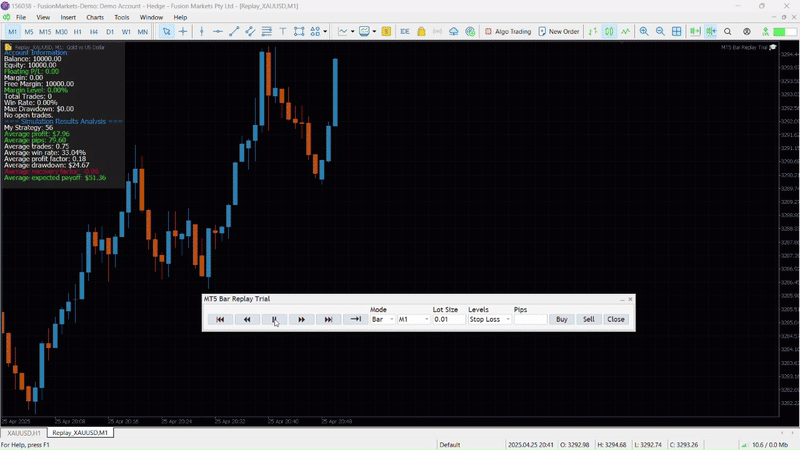The width and height of the screenshot is (800, 450).
Task: Click the signals broadcast icon
Action: click(x=438, y=32)
